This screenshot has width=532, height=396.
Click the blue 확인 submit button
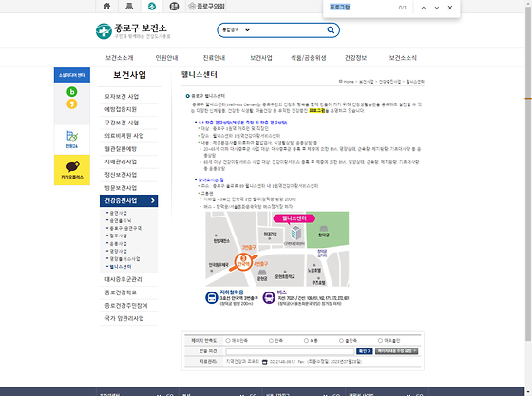pyautogui.click(x=365, y=351)
